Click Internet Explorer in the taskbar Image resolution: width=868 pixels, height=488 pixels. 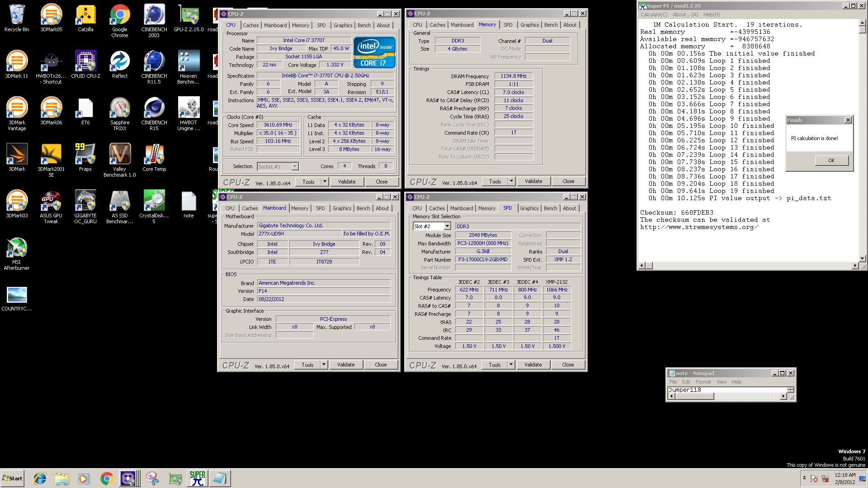(40, 479)
